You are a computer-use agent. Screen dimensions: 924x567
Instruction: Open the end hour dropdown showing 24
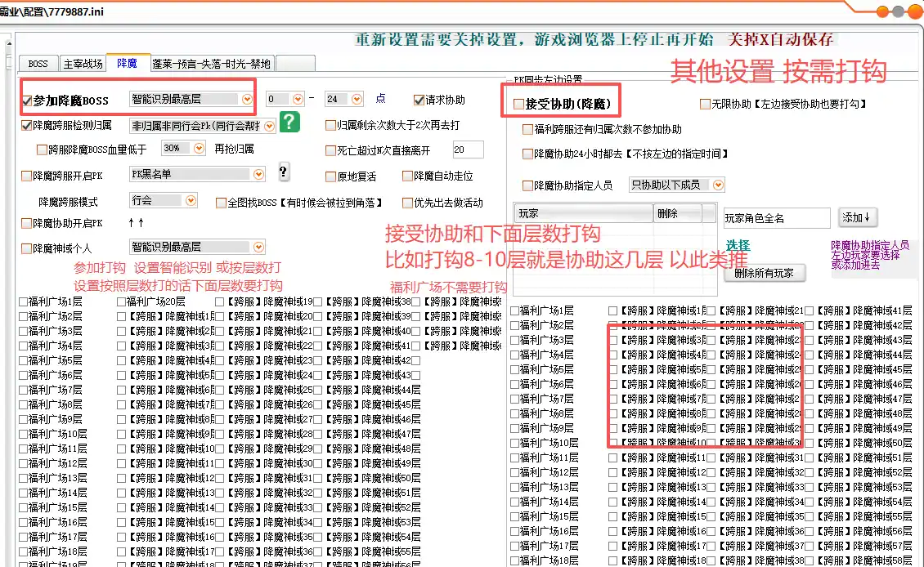[357, 100]
